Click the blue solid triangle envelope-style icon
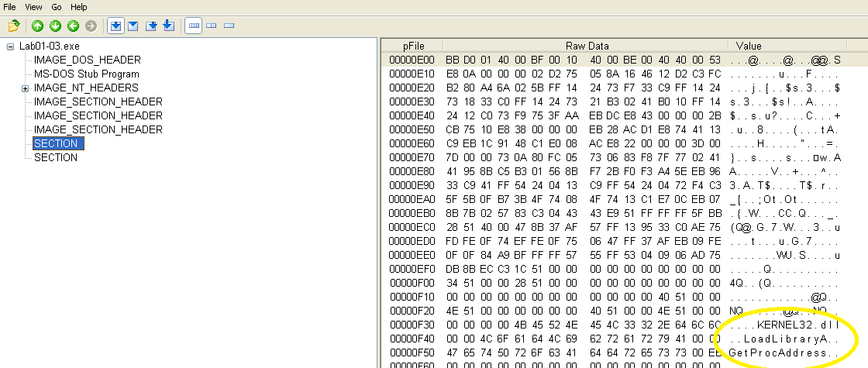 (x=133, y=26)
